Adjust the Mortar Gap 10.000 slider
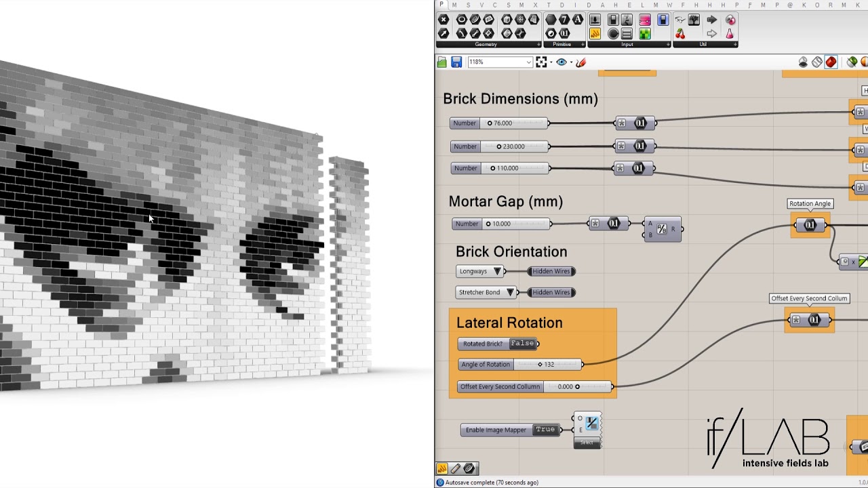Viewport: 868px width, 488px height. [501, 224]
